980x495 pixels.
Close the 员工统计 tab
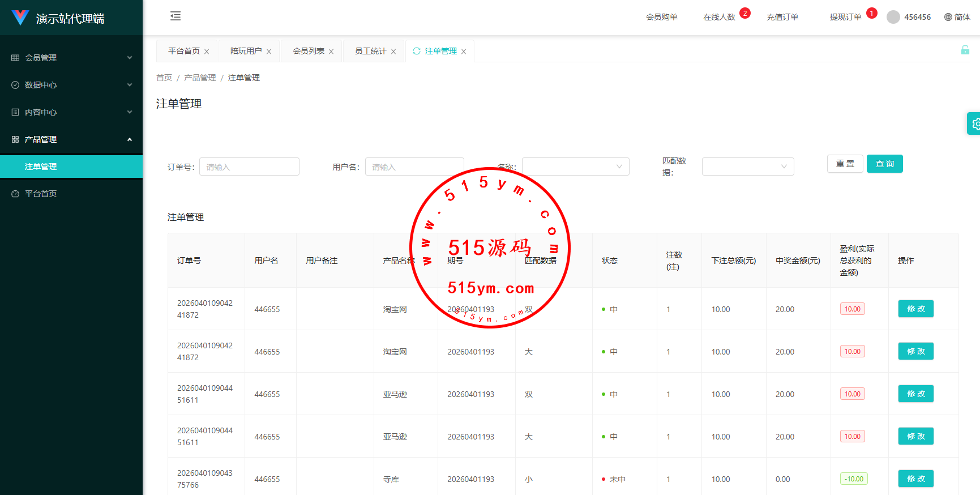[x=393, y=52]
